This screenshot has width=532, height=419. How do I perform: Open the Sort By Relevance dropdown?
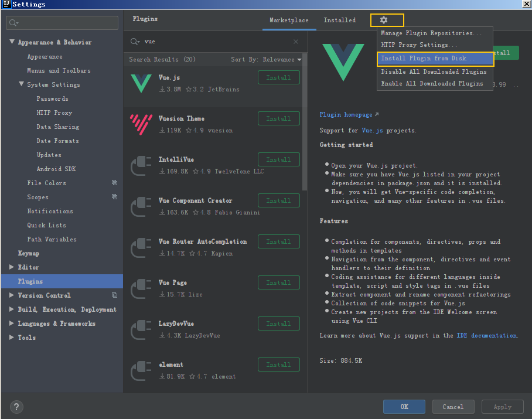(266, 59)
